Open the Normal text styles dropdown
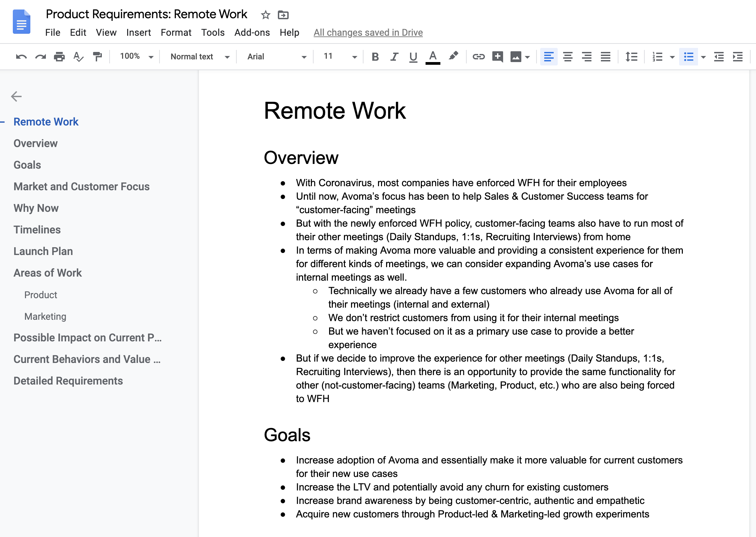Screen dimensions: 756x537 (x=200, y=57)
